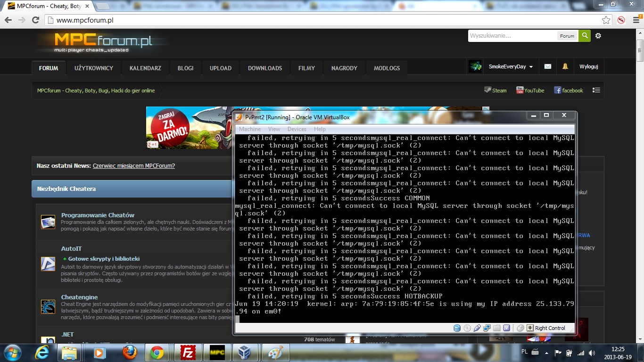Select the BLOGI navigation tab
The width and height of the screenshot is (644, 362).
click(x=186, y=68)
